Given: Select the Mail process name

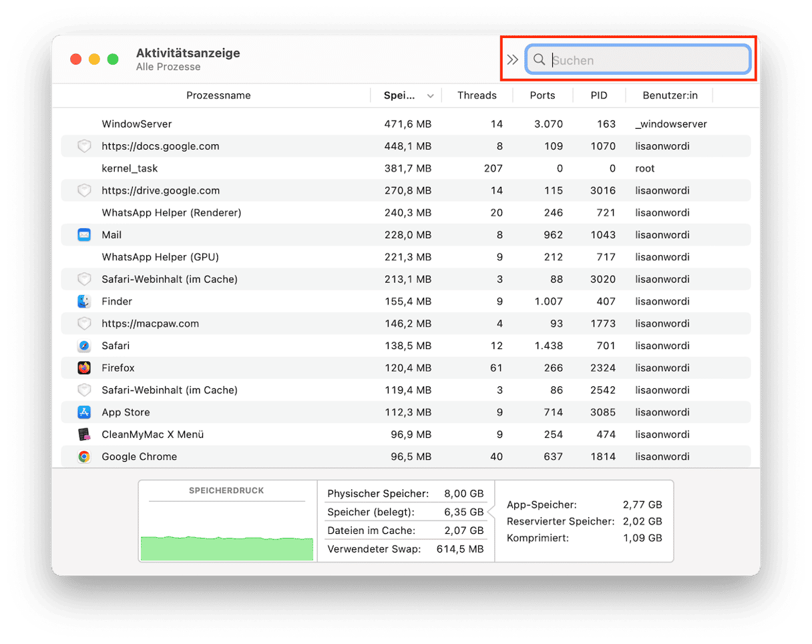Looking at the screenshot, I should point(112,235).
